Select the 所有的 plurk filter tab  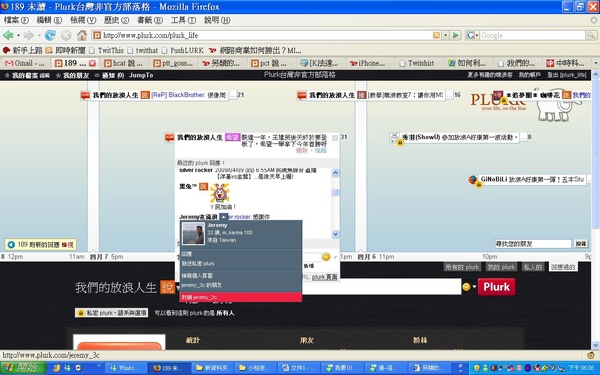(x=462, y=267)
